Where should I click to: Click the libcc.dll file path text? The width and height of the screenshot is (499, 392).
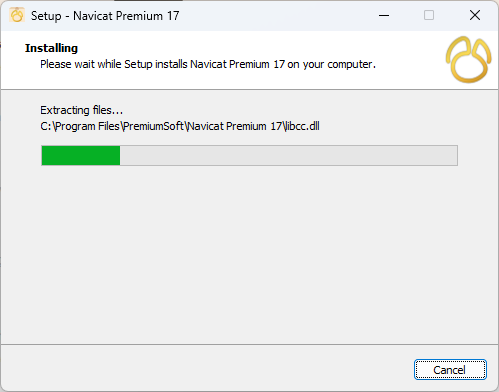(180, 126)
